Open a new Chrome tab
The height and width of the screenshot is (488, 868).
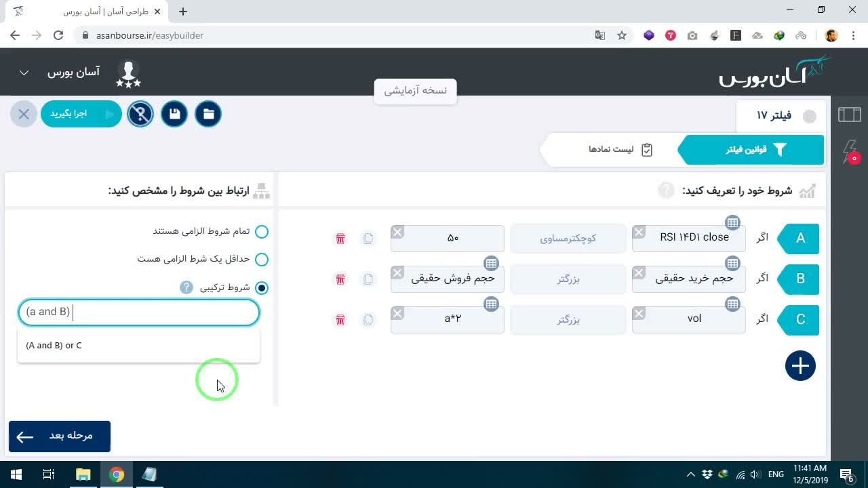183,11
